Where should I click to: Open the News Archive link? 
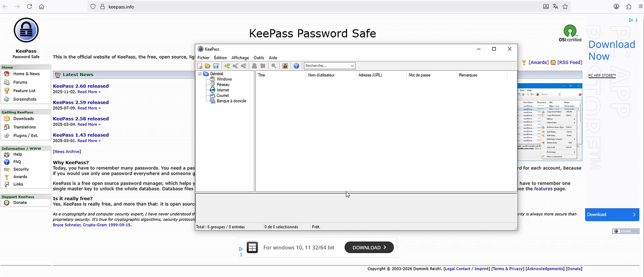[67, 151]
